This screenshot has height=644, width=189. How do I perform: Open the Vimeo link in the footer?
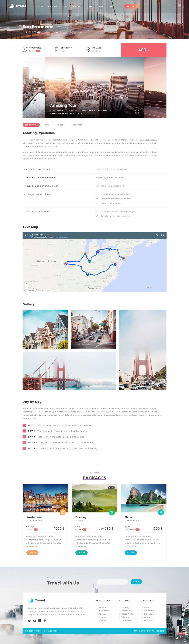45,621
